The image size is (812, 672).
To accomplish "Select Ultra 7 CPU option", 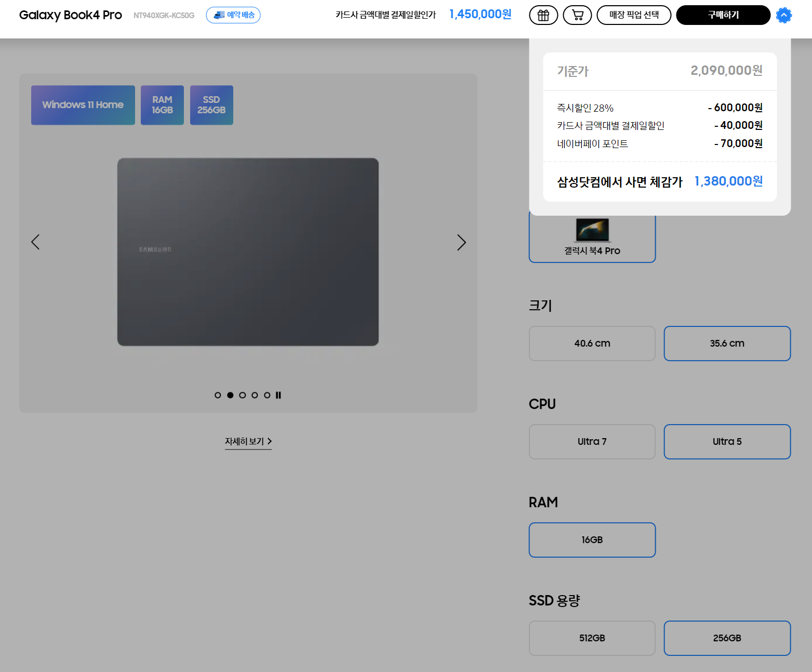I will click(x=592, y=442).
